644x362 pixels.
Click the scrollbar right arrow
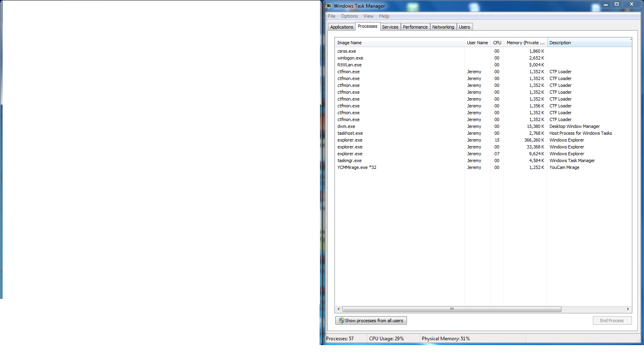pos(628,309)
